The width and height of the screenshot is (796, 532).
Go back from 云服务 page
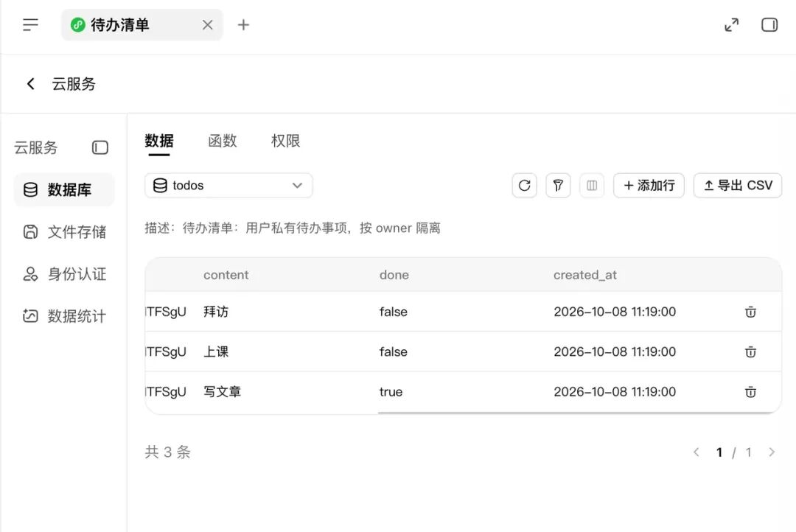30,84
